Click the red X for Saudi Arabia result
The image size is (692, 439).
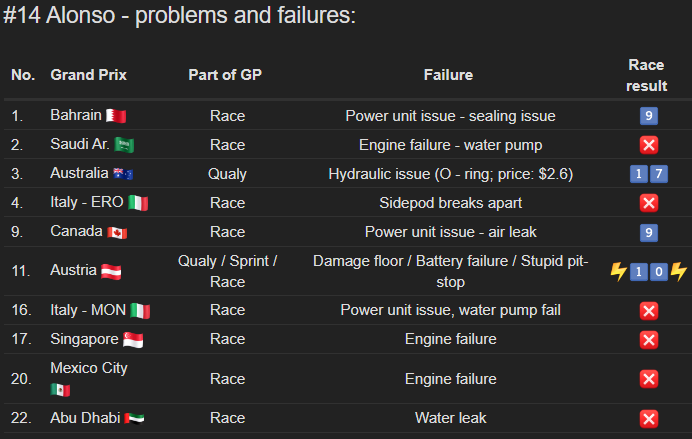(648, 145)
